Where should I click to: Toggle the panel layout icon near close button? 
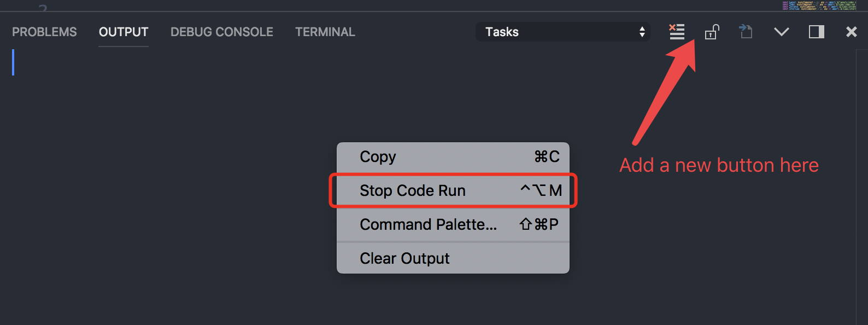click(x=816, y=32)
